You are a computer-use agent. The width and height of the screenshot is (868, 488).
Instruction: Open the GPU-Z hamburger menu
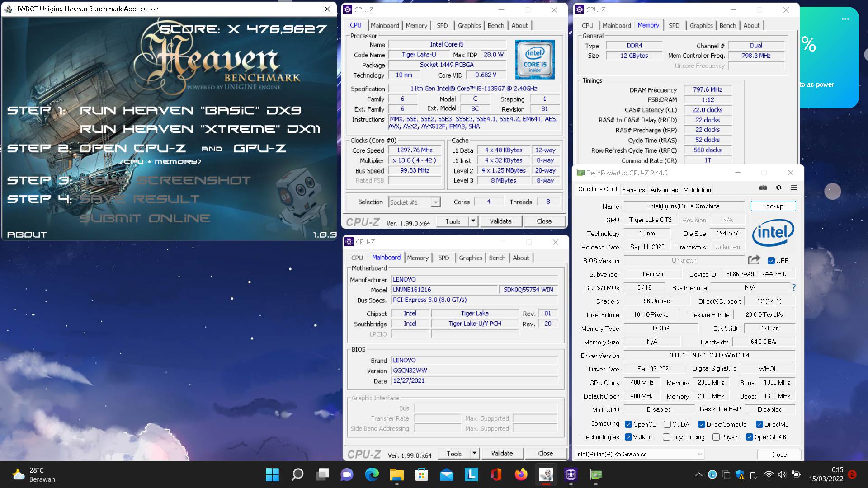pos(794,188)
